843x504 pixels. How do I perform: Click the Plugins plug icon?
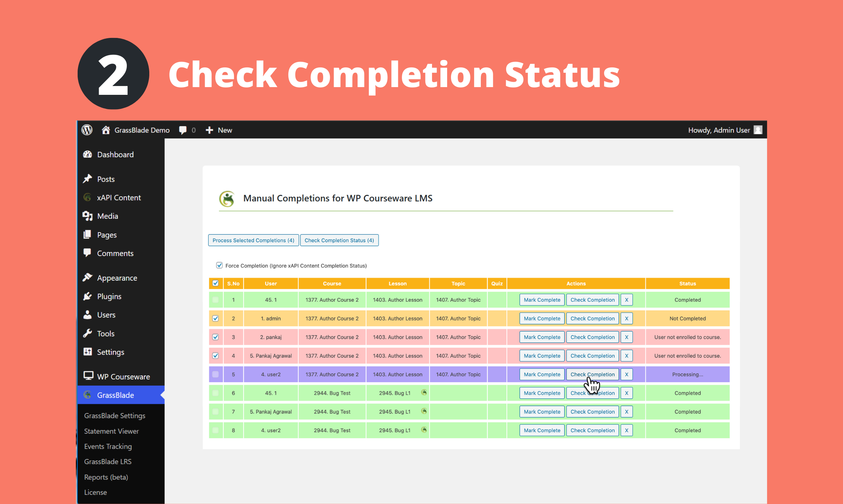tap(87, 296)
